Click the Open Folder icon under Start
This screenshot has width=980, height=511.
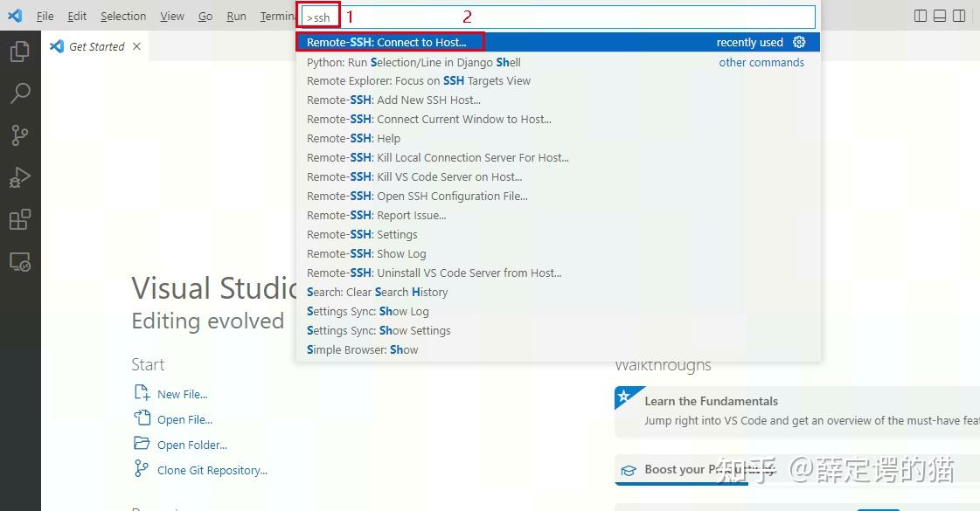(142, 443)
